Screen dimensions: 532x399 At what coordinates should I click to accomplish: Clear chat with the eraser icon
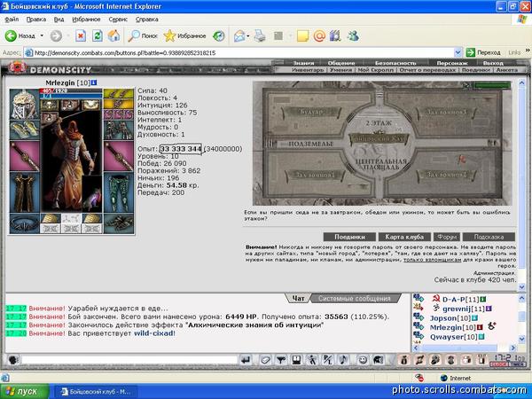(265, 360)
